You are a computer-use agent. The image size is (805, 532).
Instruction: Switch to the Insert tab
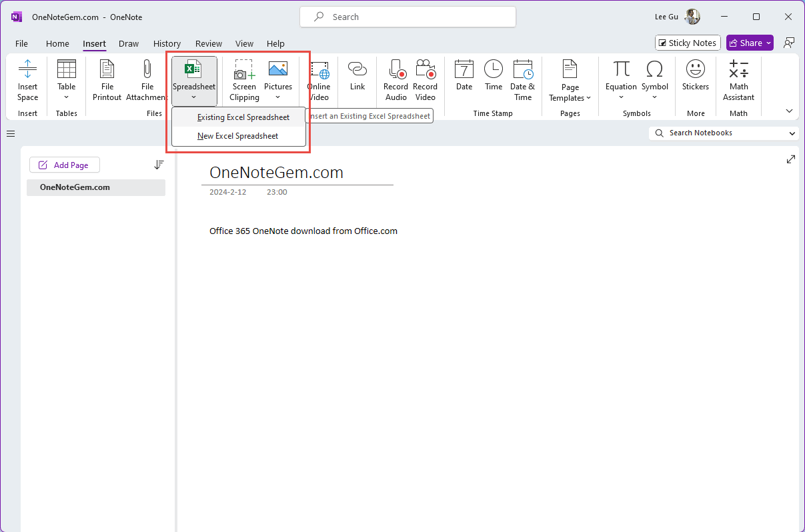pos(94,43)
